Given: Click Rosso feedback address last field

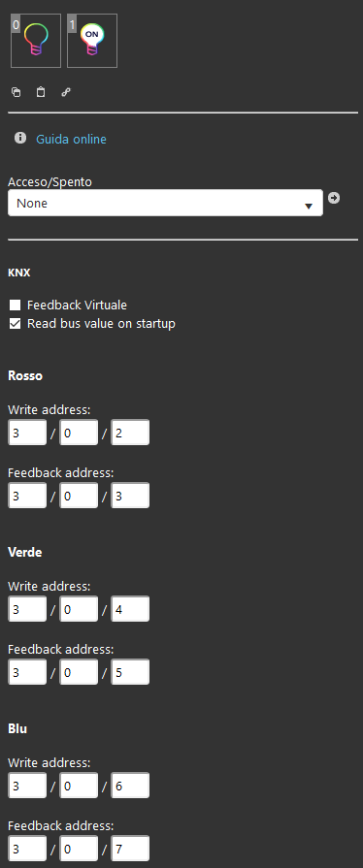Looking at the screenshot, I should tap(130, 496).
